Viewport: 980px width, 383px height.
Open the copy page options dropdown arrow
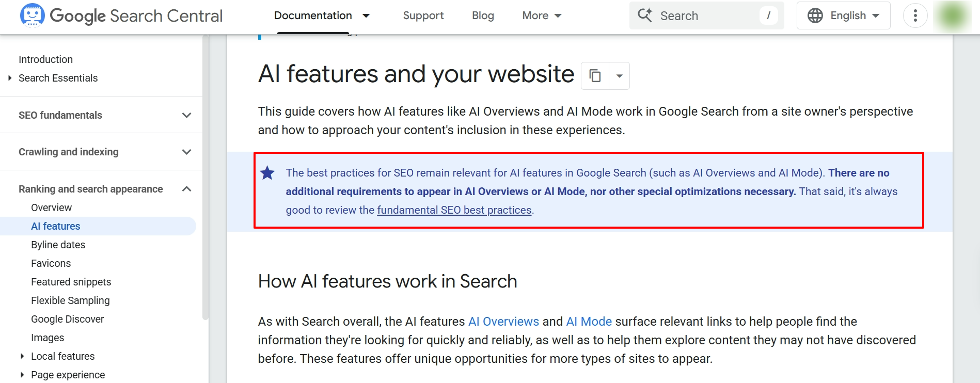coord(619,76)
